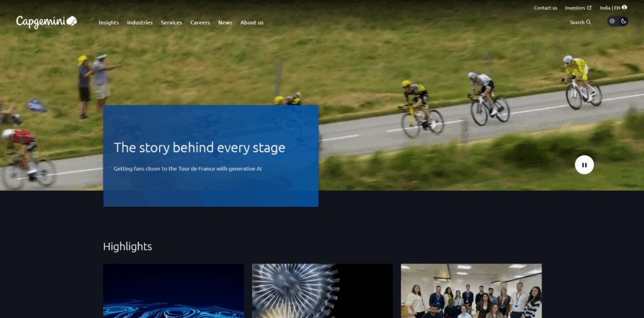This screenshot has height=318, width=644.
Task: Open Services menu
Action: point(171,23)
